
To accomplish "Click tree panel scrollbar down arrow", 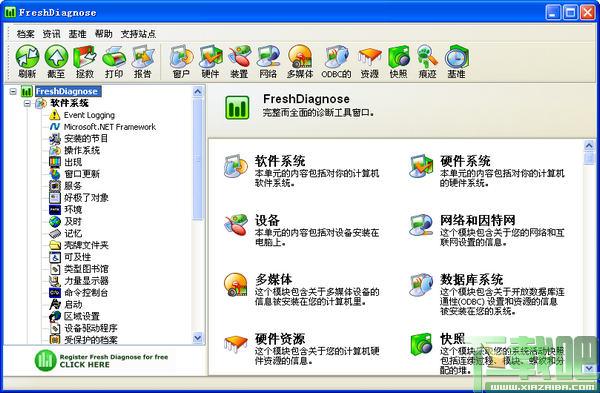I will pos(197,338).
